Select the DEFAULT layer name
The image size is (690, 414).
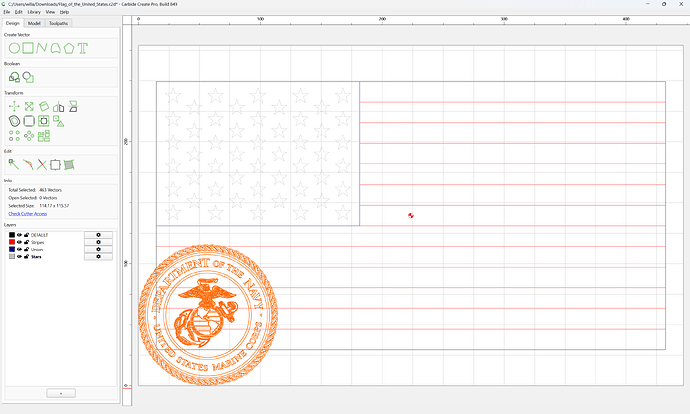pos(39,235)
